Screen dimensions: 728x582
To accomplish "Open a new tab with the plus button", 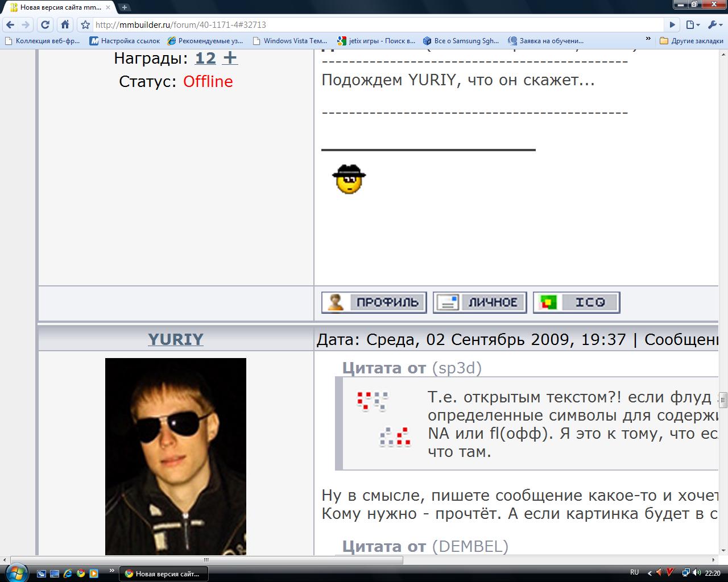I will point(125,7).
